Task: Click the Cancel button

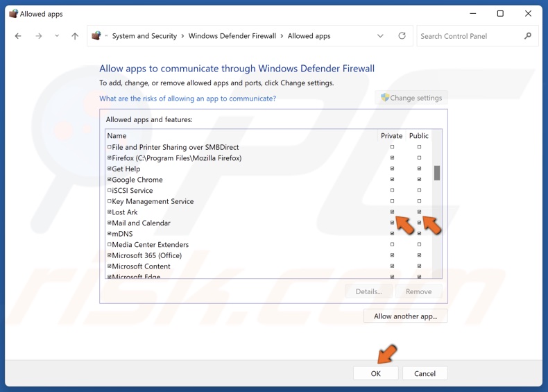Action: 425,373
